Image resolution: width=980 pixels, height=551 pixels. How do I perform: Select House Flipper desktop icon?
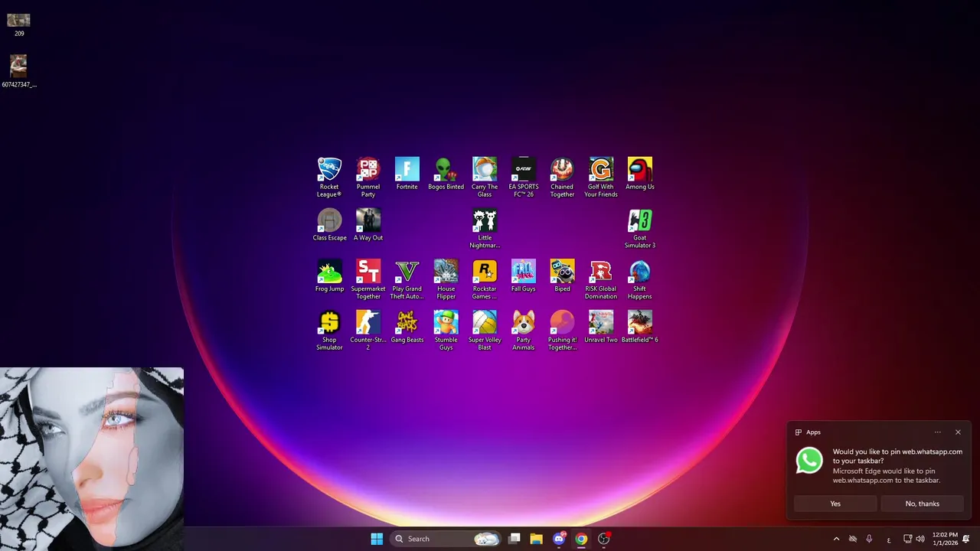446,279
